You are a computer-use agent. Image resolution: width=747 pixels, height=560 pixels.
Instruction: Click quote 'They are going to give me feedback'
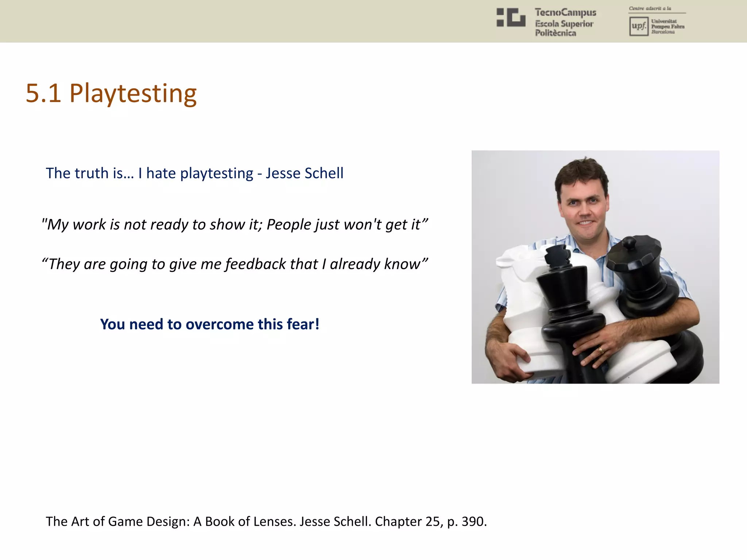235,264
